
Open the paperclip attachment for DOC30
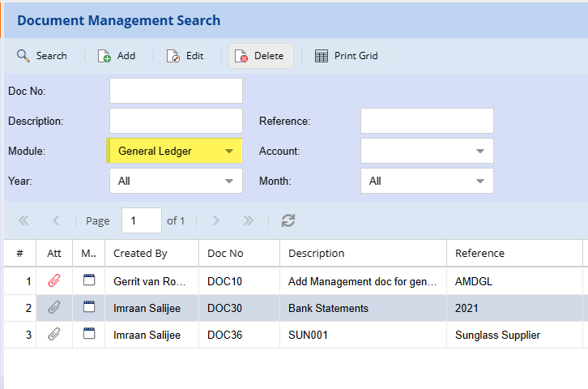coord(54,308)
